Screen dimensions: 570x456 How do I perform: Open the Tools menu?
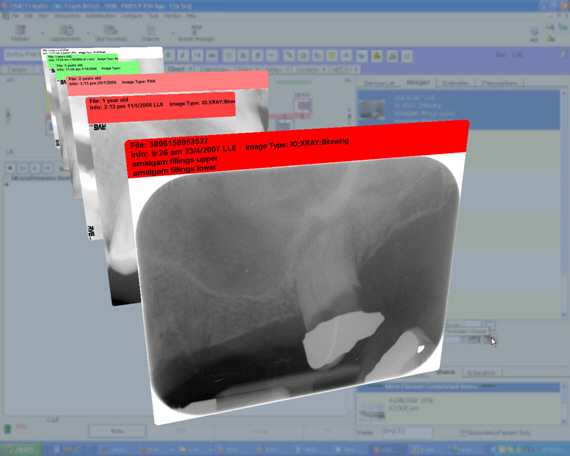tap(153, 16)
